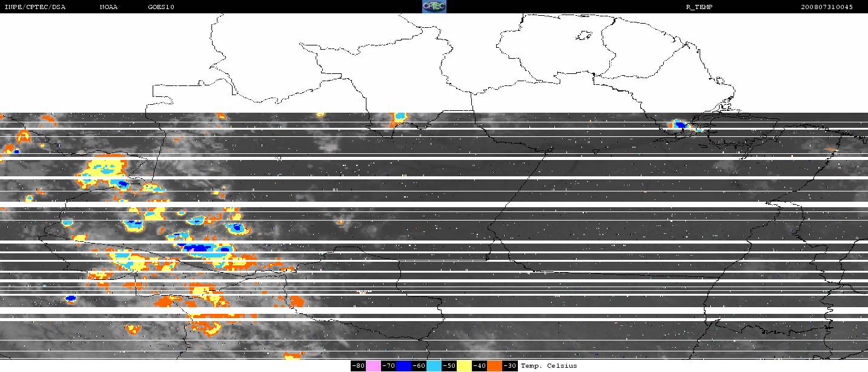Click the 'GOES10' header text
The width and height of the screenshot is (868, 372).
[161, 7]
